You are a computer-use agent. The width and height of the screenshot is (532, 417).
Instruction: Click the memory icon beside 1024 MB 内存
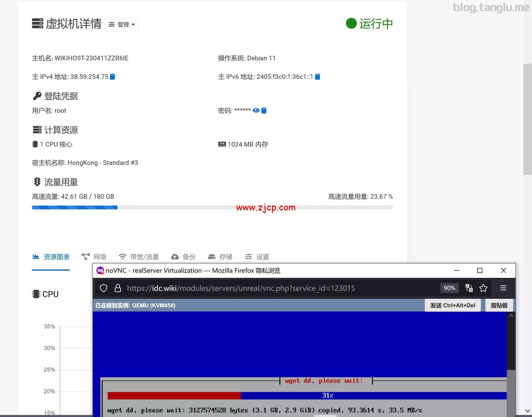pyautogui.click(x=222, y=144)
